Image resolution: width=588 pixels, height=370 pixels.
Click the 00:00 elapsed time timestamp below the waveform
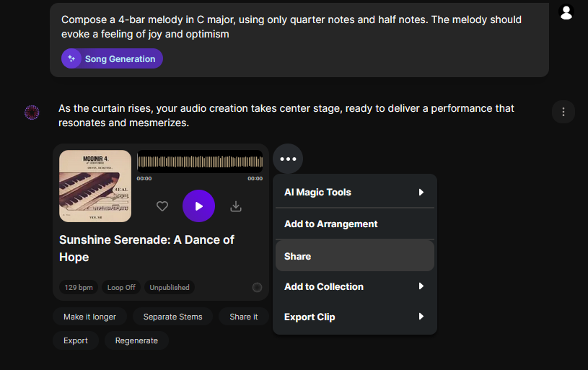144,178
